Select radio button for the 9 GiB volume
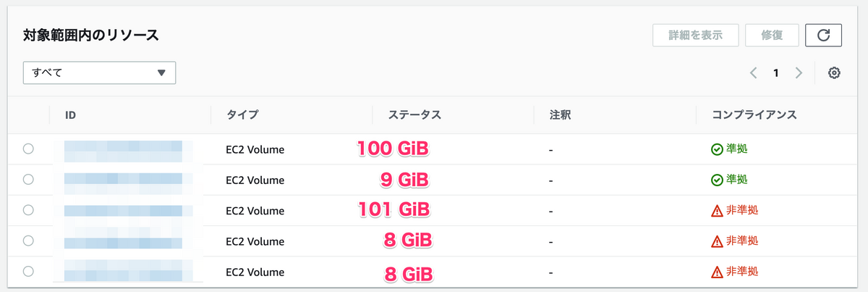868x292 pixels. click(x=28, y=179)
